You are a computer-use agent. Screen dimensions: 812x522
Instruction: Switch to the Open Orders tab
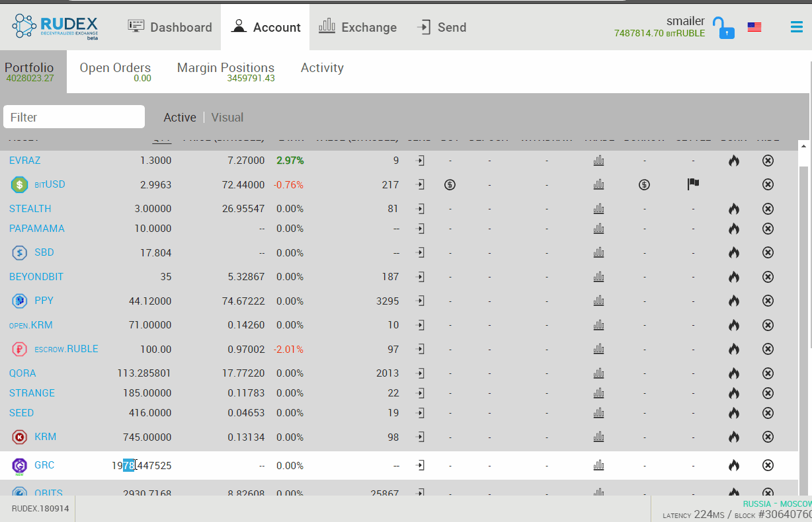click(115, 71)
